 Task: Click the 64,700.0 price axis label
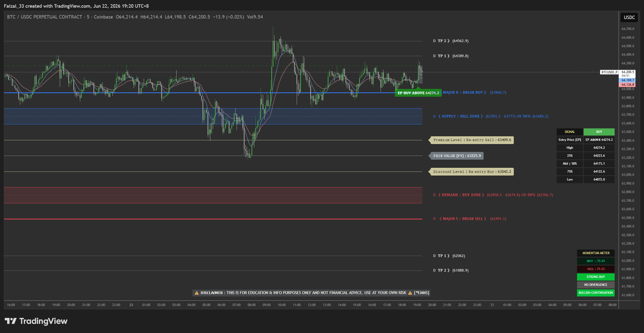(x=628, y=29)
